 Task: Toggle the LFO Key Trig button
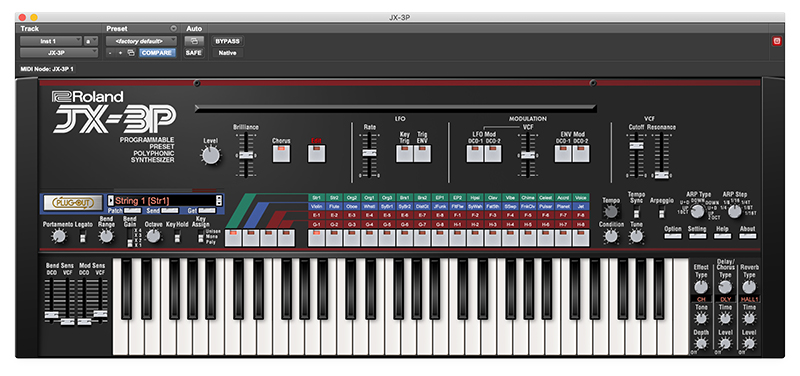coord(405,154)
